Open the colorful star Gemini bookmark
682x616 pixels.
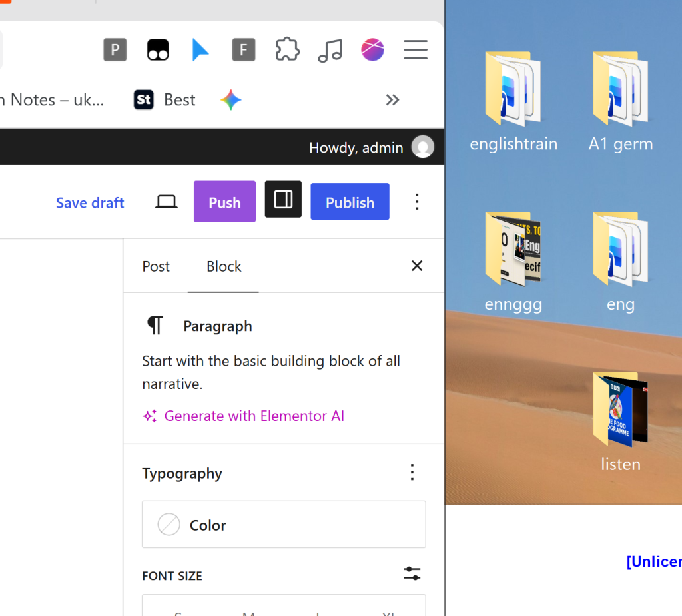click(230, 100)
